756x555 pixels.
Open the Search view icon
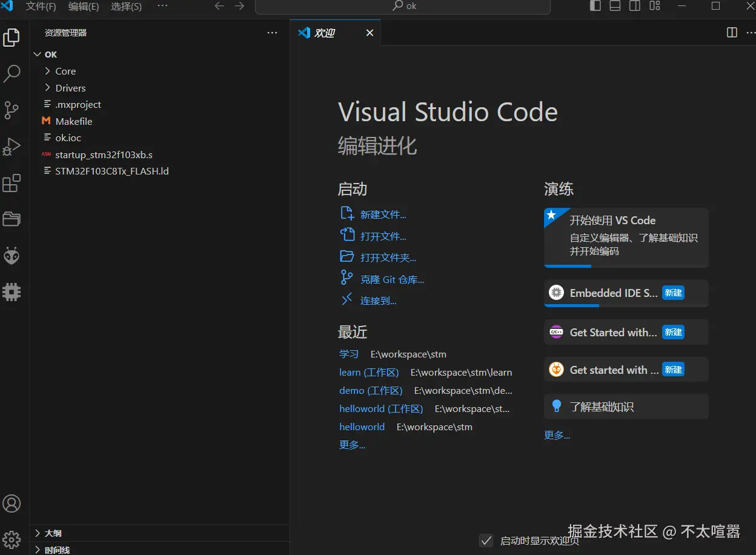pos(12,74)
